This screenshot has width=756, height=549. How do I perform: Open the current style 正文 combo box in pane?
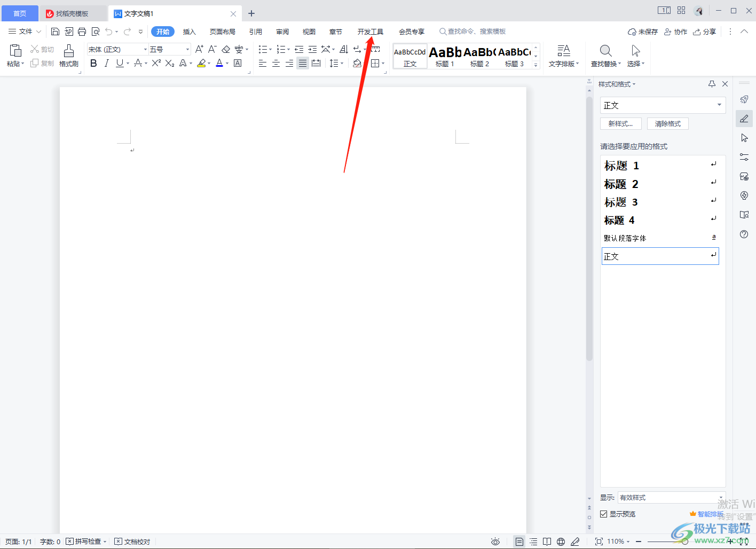(x=663, y=105)
